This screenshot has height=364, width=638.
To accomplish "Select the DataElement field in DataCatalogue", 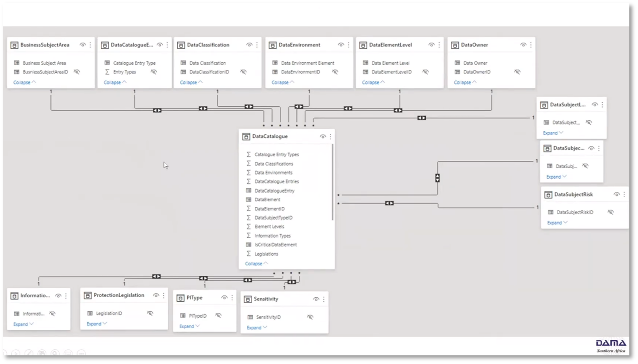I will [267, 199].
